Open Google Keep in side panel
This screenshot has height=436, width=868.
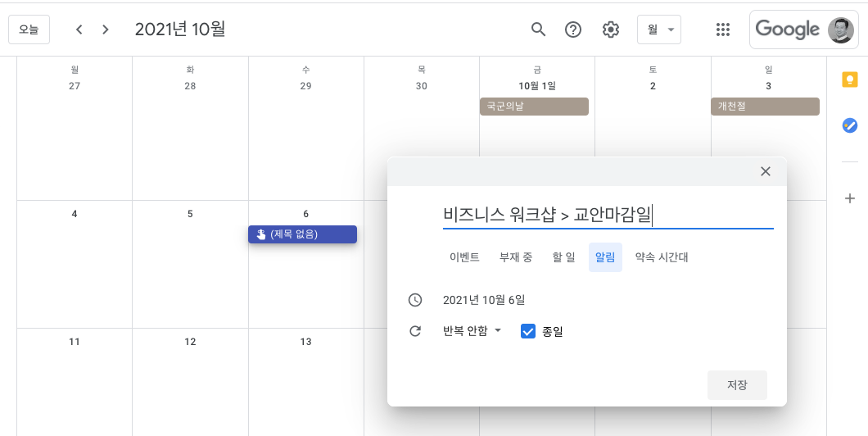850,79
